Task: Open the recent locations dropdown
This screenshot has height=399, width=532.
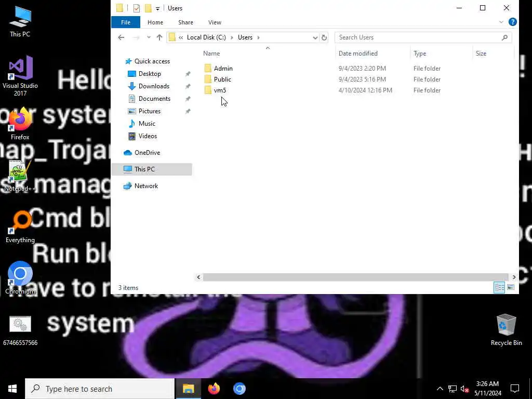Action: (x=149, y=37)
